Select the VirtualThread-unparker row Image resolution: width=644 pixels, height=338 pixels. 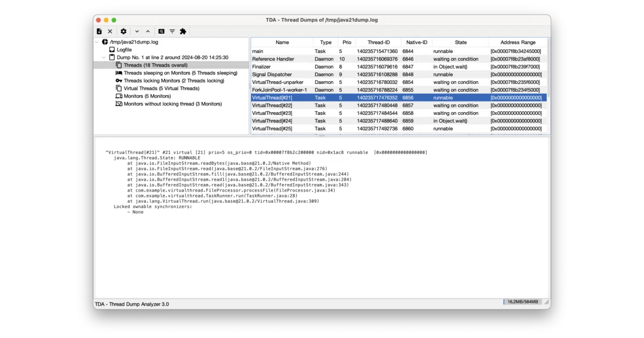pos(399,83)
